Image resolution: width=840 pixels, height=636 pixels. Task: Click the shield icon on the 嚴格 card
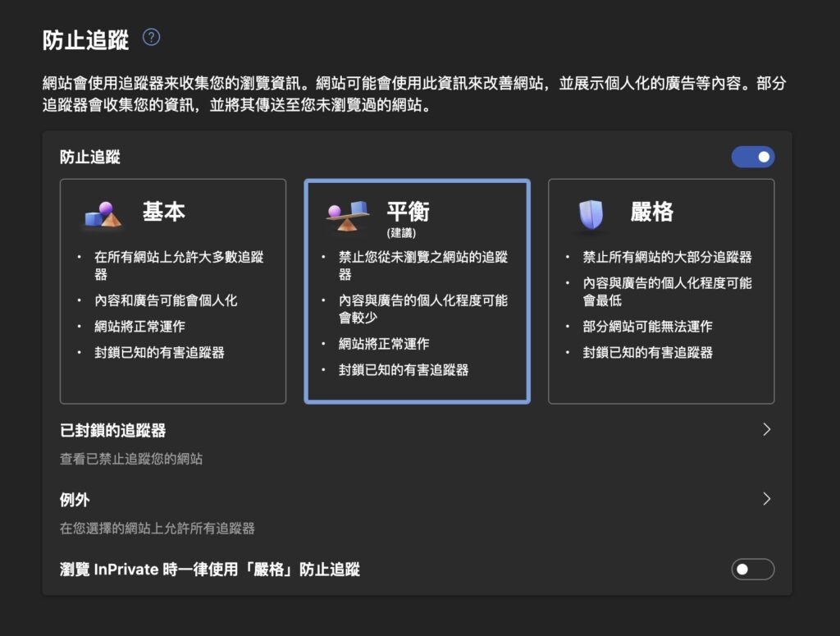[x=591, y=215]
